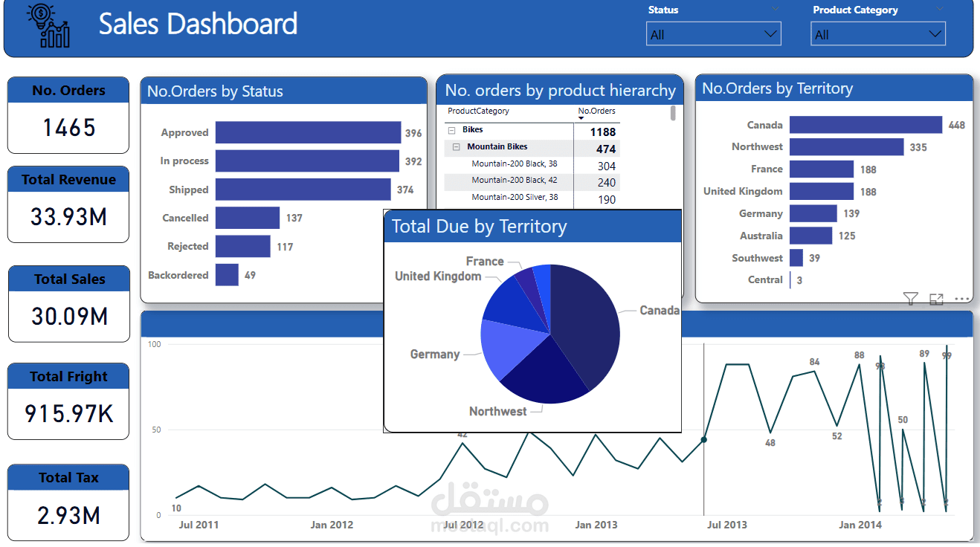
Task: Open the Status filter dropdown
Action: click(771, 33)
